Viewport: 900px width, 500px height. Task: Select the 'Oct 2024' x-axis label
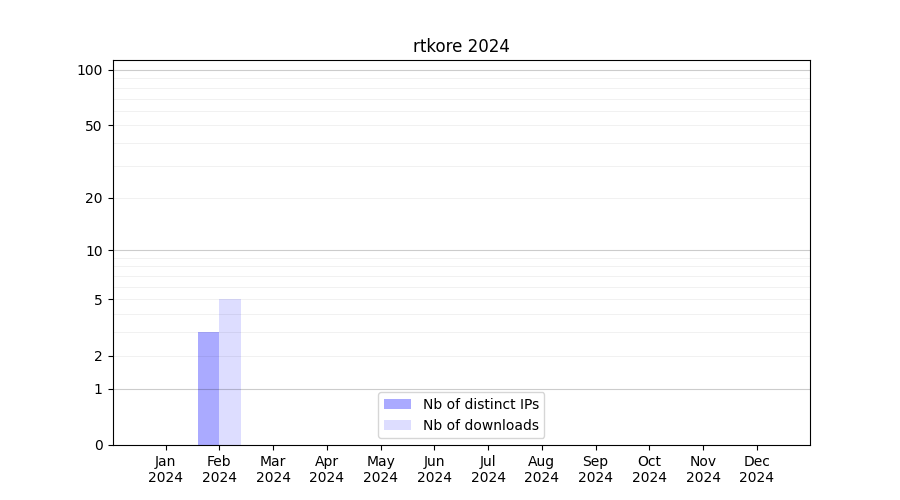(649, 469)
